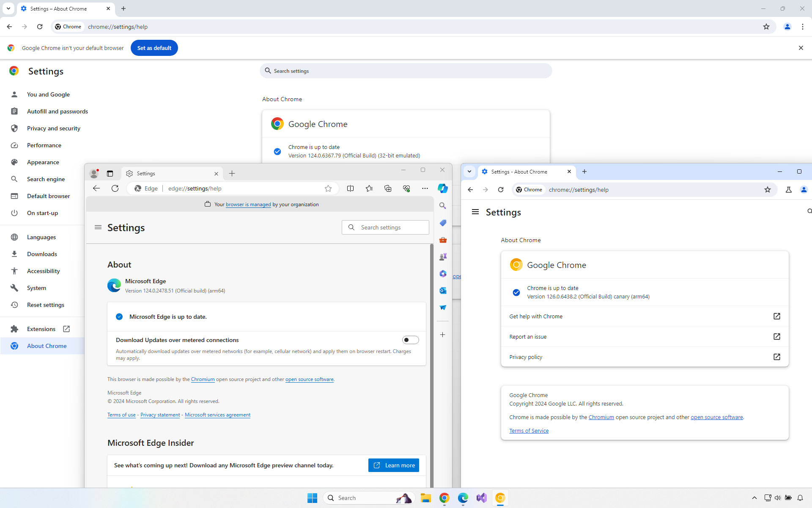Open Privacy policy row in Canary

point(645,357)
